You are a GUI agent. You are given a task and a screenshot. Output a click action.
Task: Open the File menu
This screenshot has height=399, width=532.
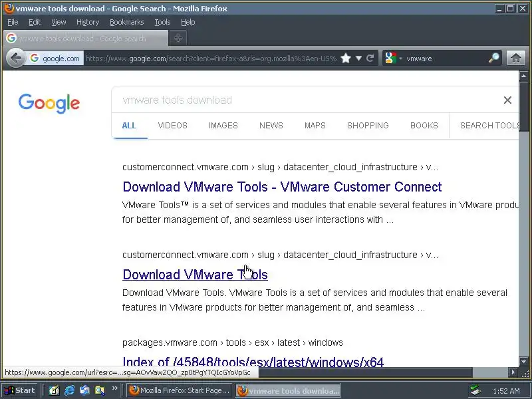(x=13, y=22)
